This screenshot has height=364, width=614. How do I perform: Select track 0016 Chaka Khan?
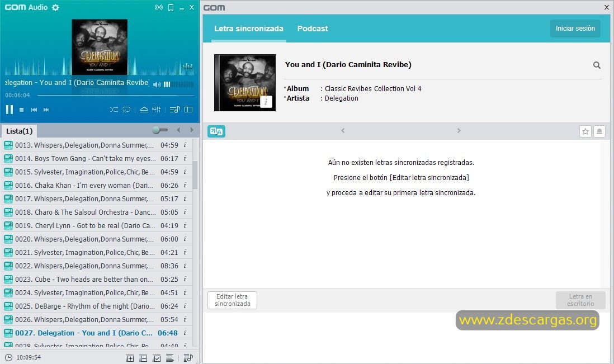click(97, 186)
